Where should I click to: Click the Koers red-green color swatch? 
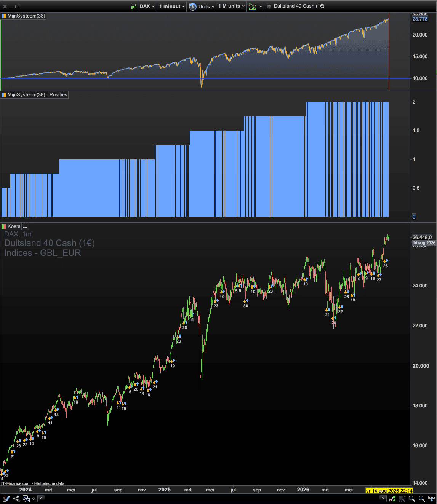pos(4,226)
